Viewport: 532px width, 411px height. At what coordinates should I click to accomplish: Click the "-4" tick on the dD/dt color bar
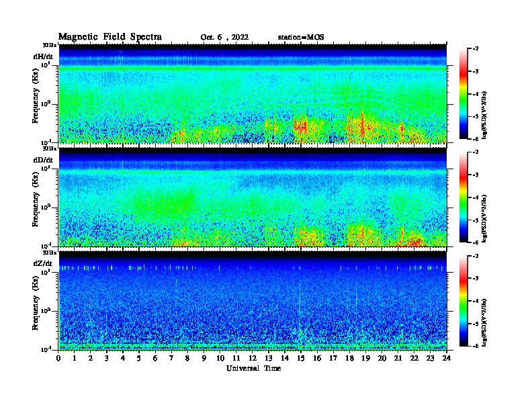476,197
